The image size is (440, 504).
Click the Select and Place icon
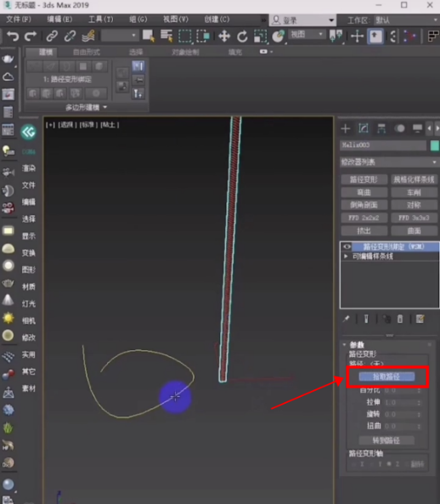click(x=279, y=36)
